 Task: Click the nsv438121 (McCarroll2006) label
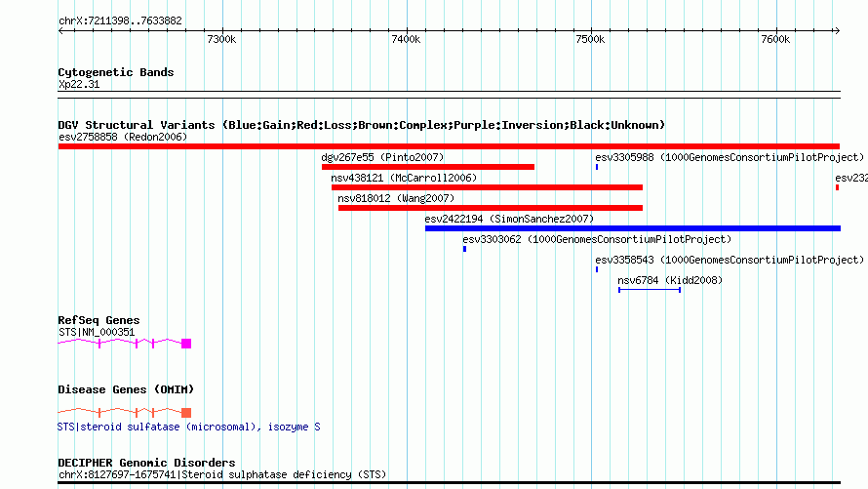click(x=404, y=178)
